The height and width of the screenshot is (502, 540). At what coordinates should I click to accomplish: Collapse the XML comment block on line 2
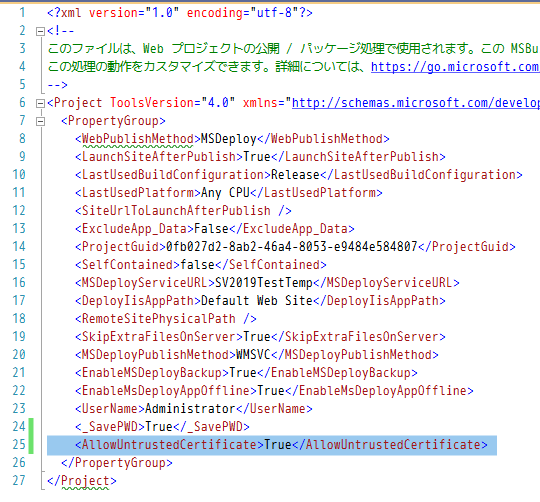pos(40,32)
